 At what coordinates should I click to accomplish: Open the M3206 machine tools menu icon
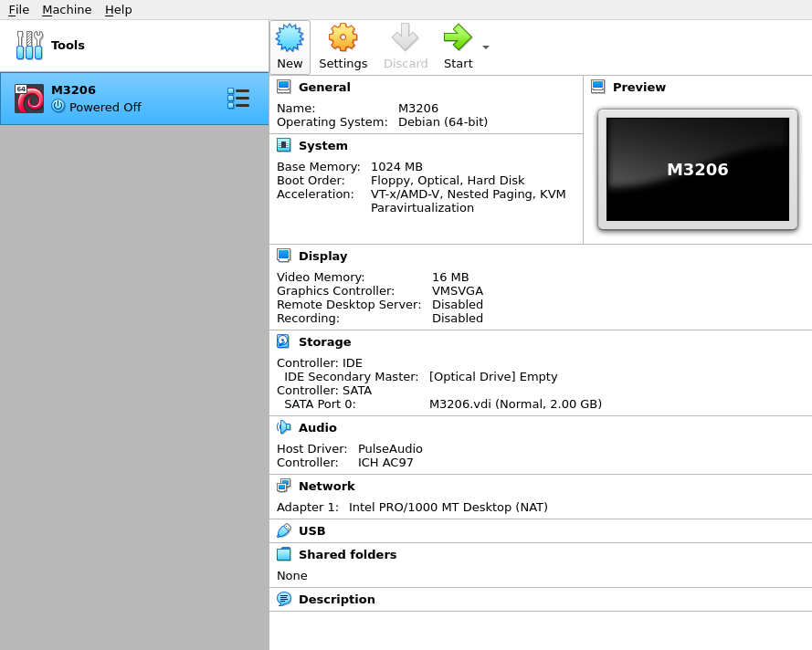tap(238, 99)
